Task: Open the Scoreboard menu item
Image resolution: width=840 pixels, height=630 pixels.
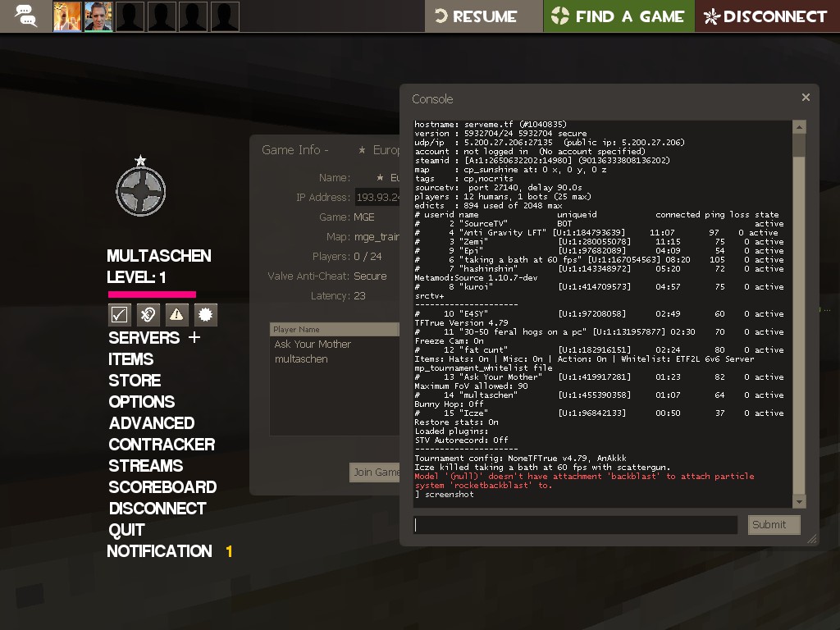Action: pos(163,487)
